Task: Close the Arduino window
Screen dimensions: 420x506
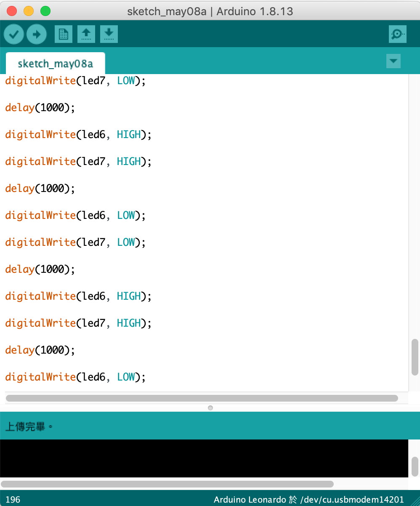Action: click(x=12, y=11)
